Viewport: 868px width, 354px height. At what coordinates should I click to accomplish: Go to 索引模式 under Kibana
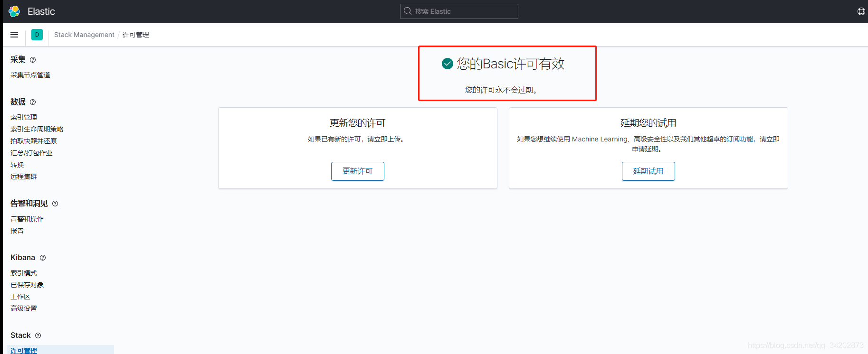[x=24, y=273]
